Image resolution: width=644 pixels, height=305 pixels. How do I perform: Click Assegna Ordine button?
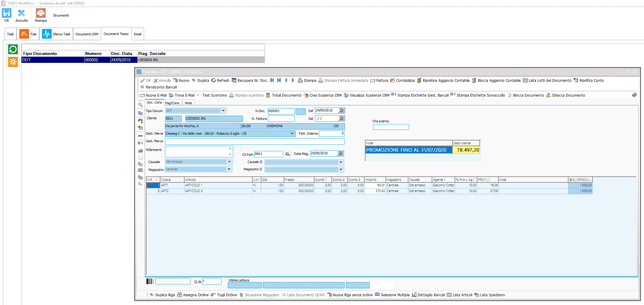point(193,295)
